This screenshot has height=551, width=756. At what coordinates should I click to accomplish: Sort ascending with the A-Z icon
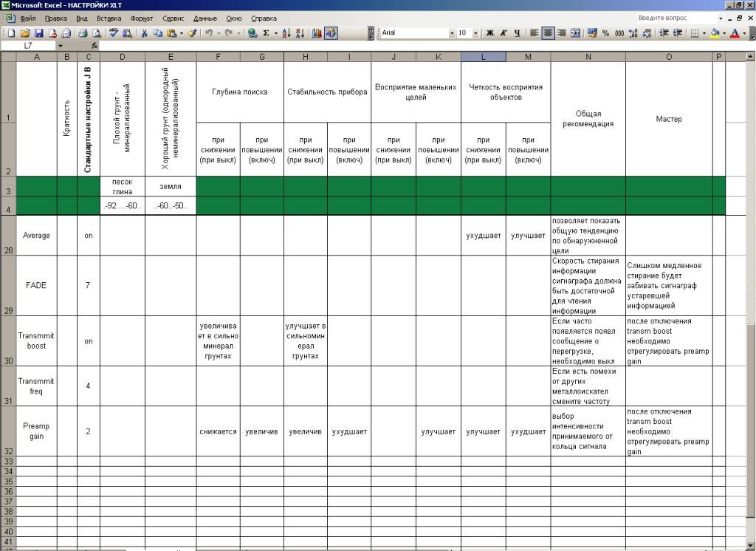point(287,33)
